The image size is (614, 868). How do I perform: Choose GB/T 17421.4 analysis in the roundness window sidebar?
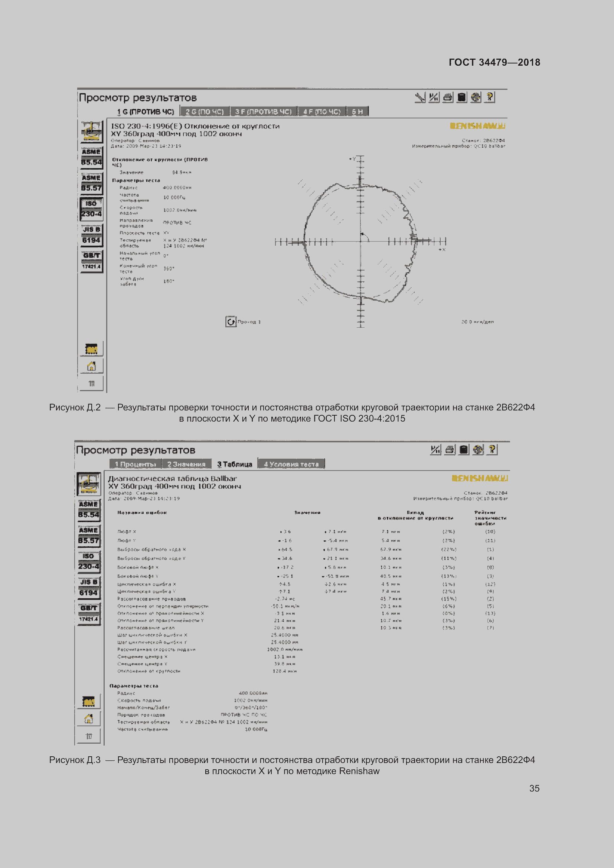tap(91, 261)
